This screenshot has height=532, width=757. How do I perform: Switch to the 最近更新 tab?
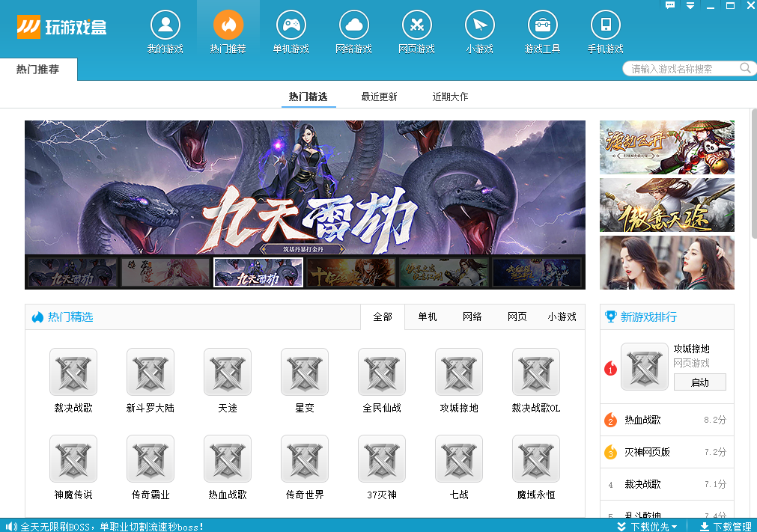[x=379, y=97]
